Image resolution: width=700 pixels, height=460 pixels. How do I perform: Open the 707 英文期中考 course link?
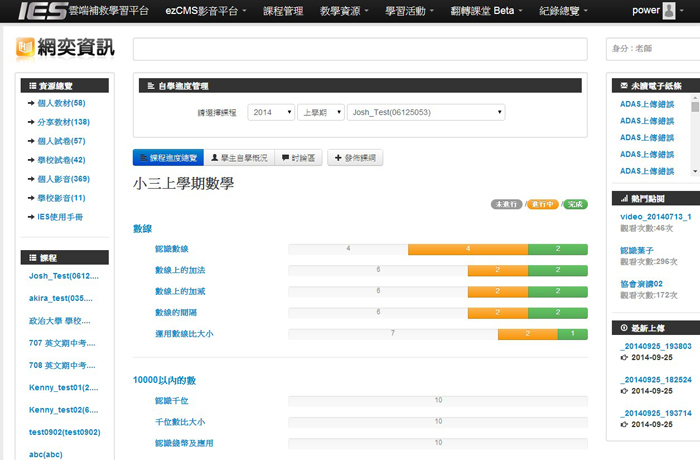pos(62,343)
